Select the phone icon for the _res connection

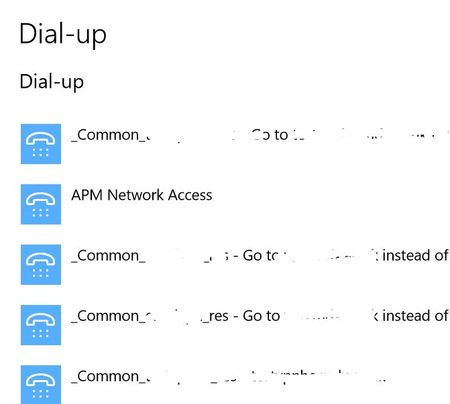point(41,325)
